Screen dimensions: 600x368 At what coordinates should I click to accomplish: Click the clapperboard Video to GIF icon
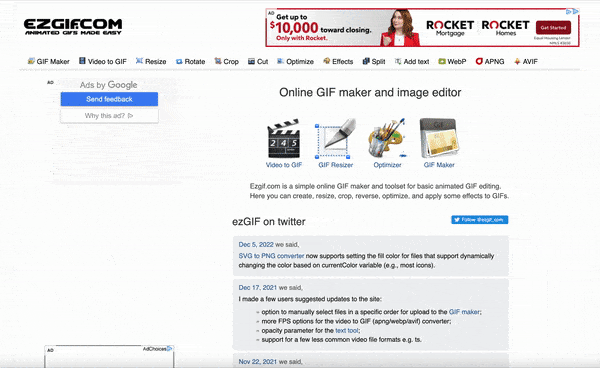pos(284,138)
